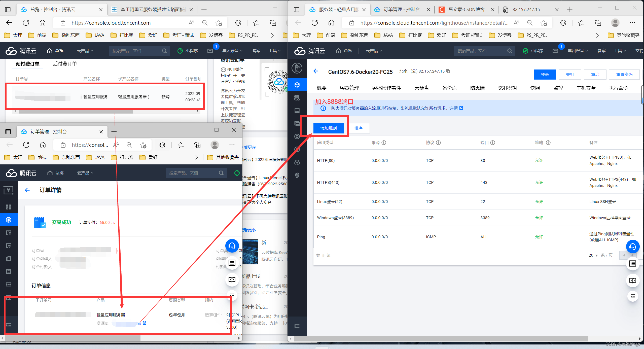Viewport: 644px width, 349px height.
Task: Switch to the SSH密钥 tab
Action: [507, 88]
